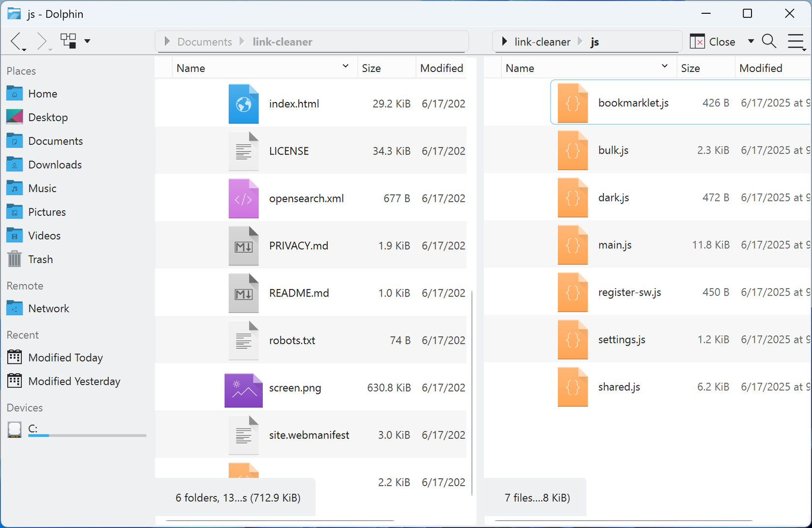This screenshot has height=528, width=812.
Task: Open the Trash
Action: 41,259
